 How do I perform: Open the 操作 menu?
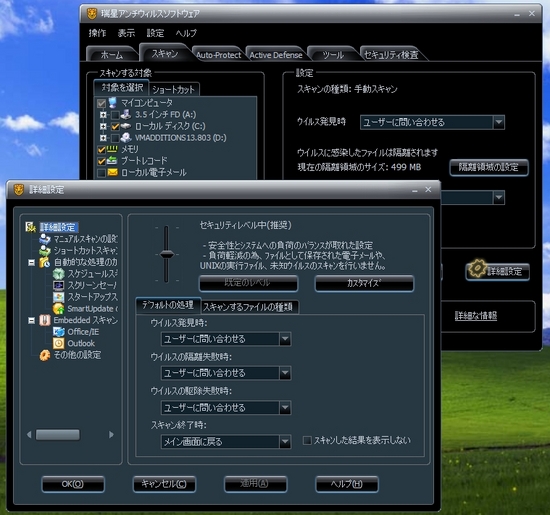pyautogui.click(x=97, y=33)
